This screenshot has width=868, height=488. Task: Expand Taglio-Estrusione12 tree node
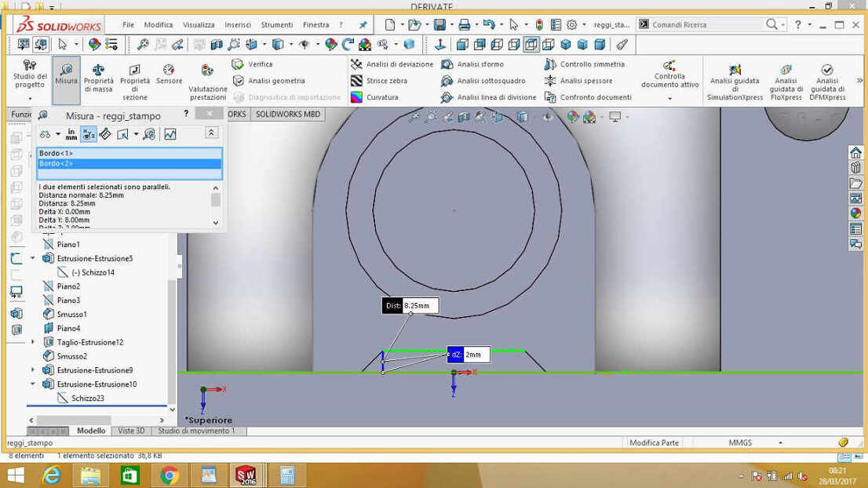[33, 343]
